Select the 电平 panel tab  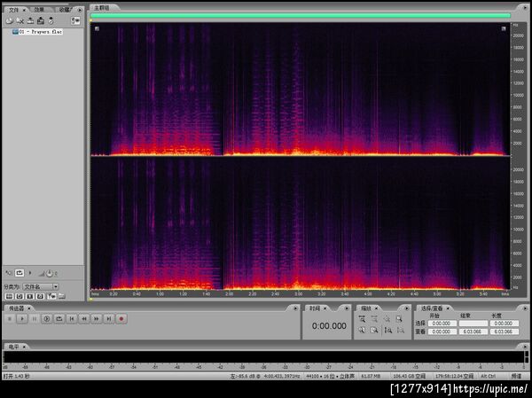click(x=14, y=347)
